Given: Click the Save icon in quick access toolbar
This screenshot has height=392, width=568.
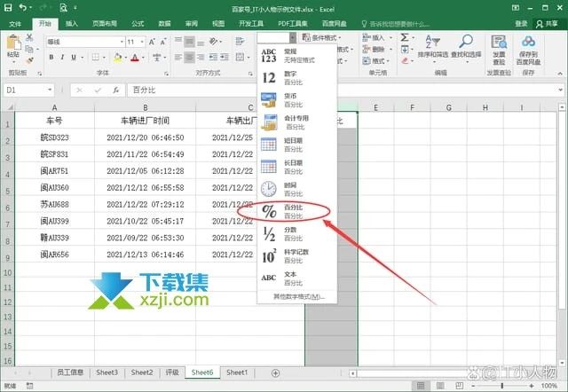Looking at the screenshot, I should point(8,8).
